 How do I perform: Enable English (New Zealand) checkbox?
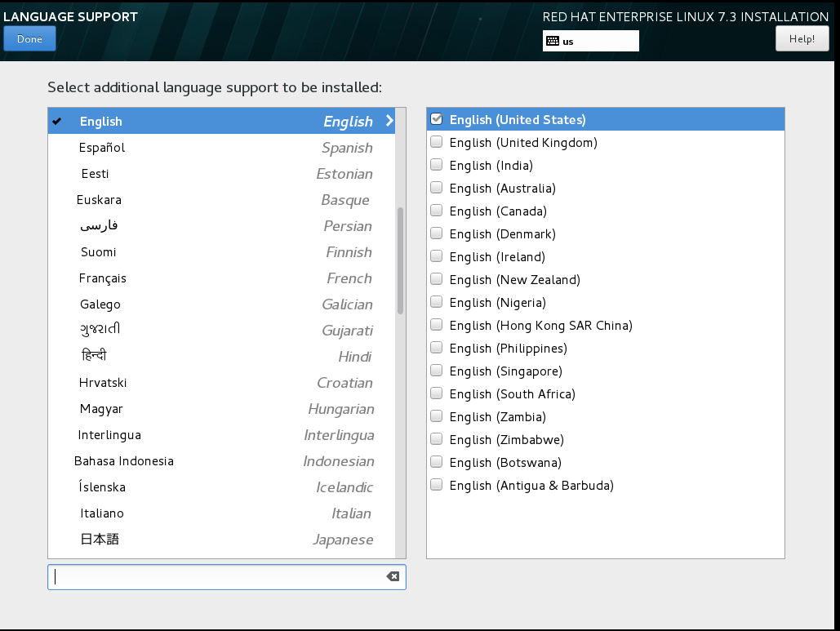(437, 279)
